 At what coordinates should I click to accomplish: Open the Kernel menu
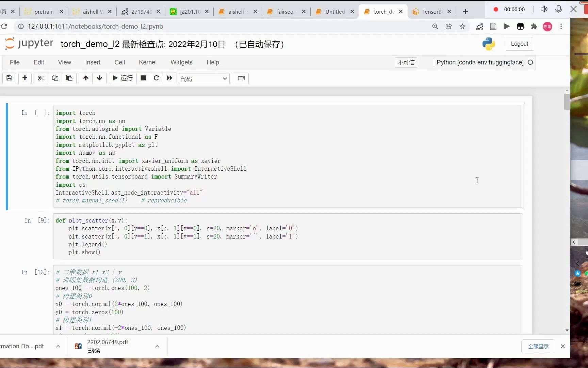pyautogui.click(x=148, y=62)
